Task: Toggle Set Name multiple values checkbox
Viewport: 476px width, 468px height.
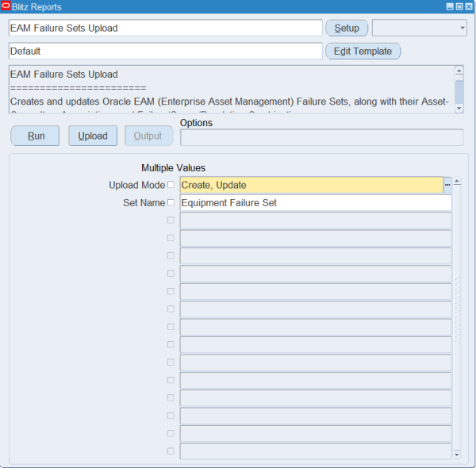Action: pos(171,202)
